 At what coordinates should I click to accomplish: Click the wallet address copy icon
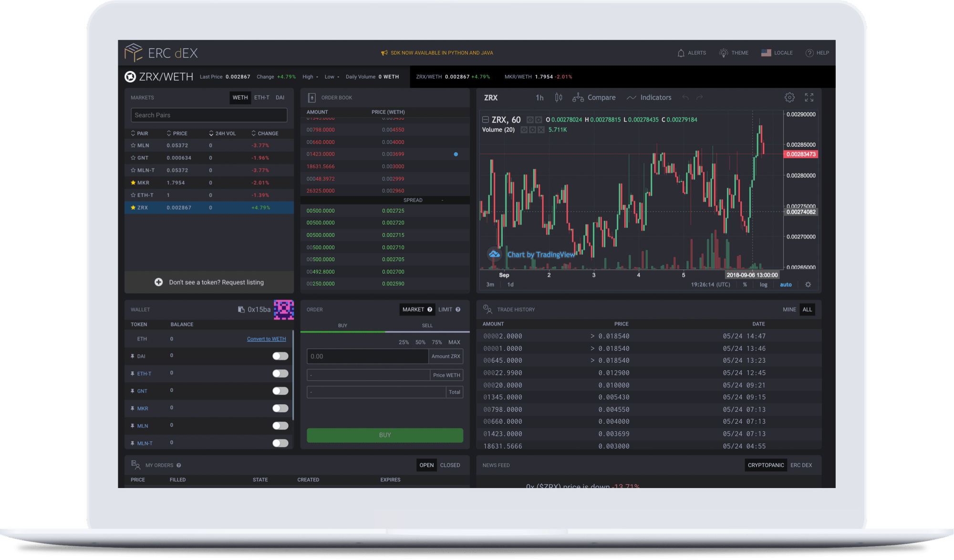pyautogui.click(x=239, y=309)
